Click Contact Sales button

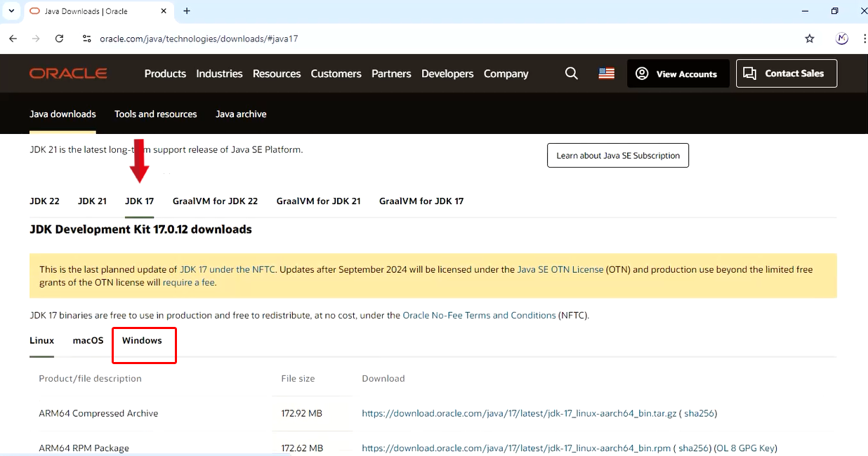pyautogui.click(x=787, y=74)
